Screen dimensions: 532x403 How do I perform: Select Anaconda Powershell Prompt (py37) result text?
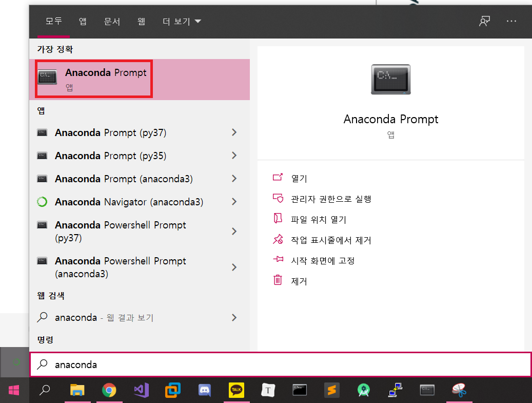click(121, 231)
